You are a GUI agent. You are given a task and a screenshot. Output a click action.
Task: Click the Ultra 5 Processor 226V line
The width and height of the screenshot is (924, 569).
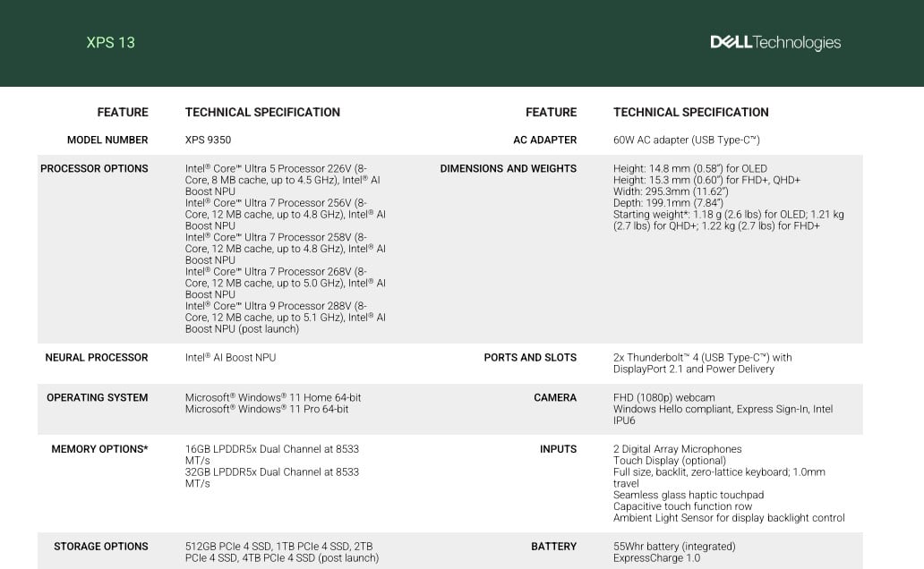tap(276, 168)
